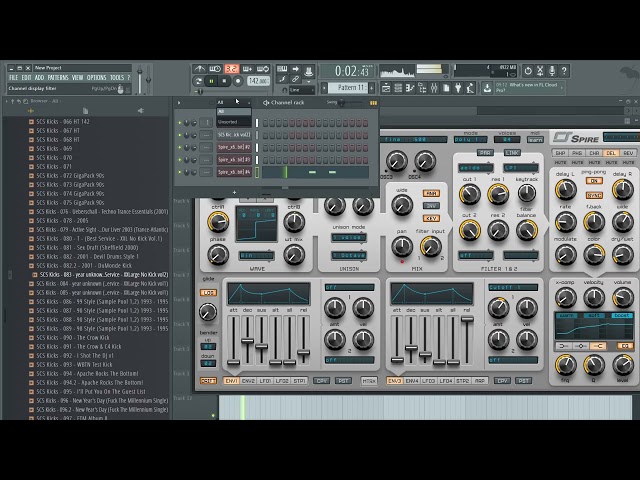Click the tempo tapper icon
This screenshot has height=480, width=640.
[470, 88]
